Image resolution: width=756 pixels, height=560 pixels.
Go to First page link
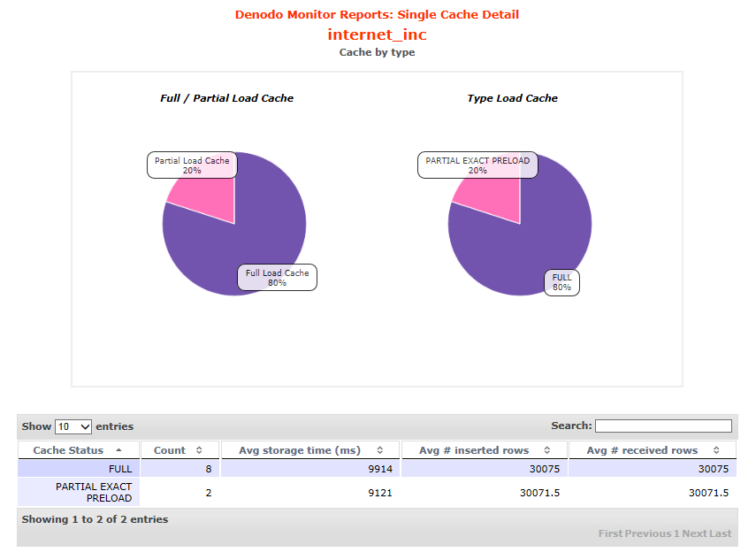[610, 533]
